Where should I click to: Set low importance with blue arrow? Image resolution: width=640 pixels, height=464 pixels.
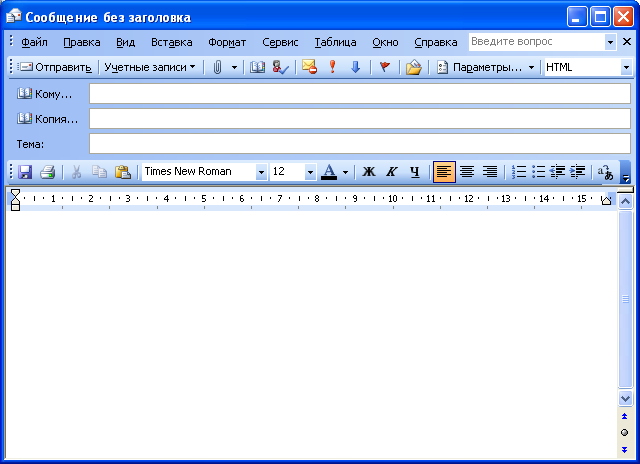pyautogui.click(x=356, y=67)
